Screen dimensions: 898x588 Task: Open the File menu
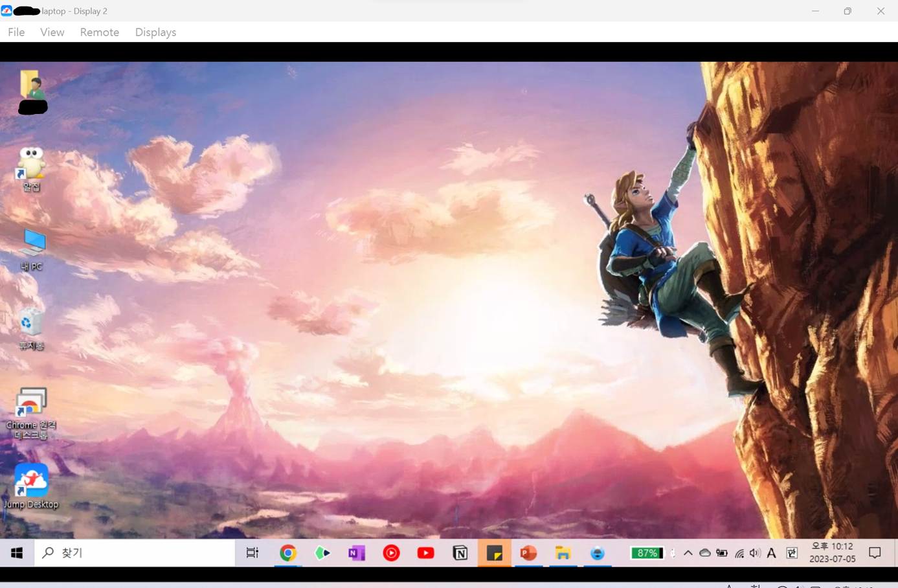16,32
